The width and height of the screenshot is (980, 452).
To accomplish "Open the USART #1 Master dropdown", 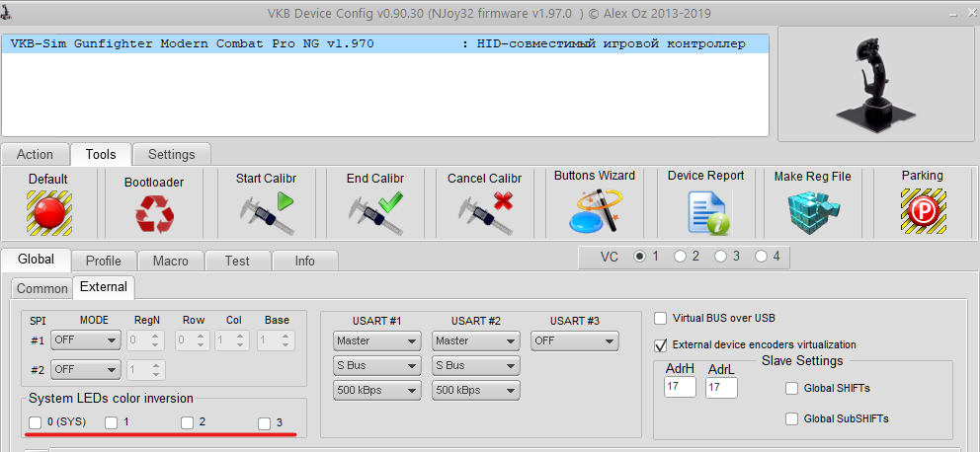I will [376, 341].
